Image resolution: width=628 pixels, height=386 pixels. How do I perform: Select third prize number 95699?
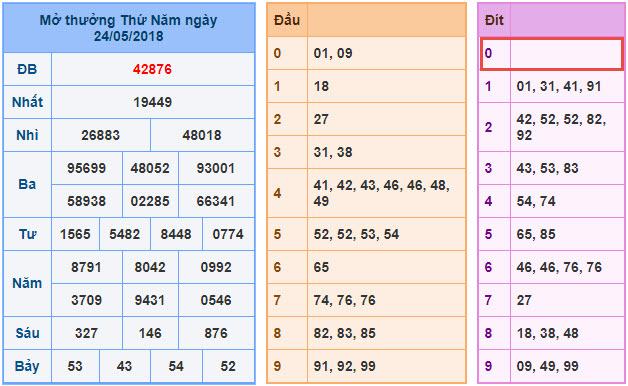coord(87,168)
